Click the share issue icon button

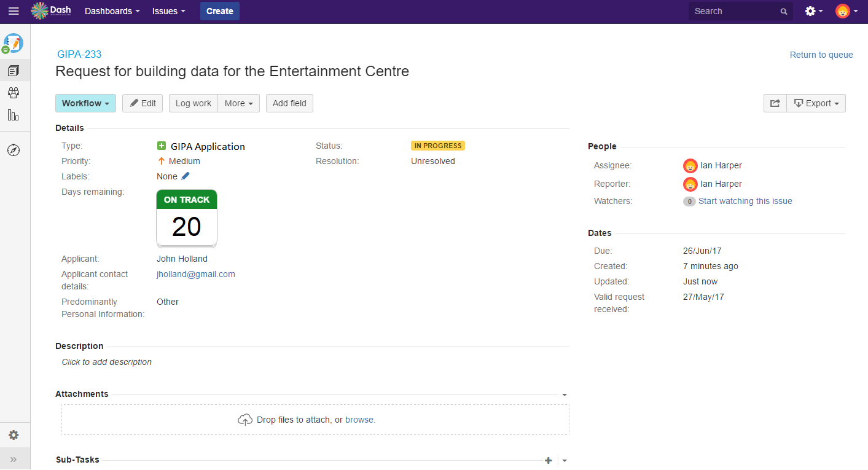pos(775,103)
